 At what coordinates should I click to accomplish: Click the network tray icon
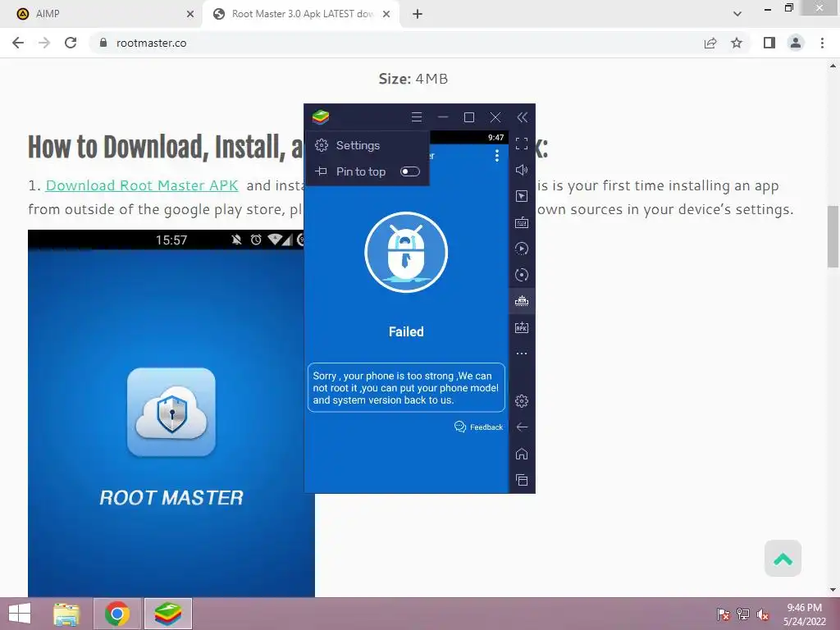(x=743, y=614)
